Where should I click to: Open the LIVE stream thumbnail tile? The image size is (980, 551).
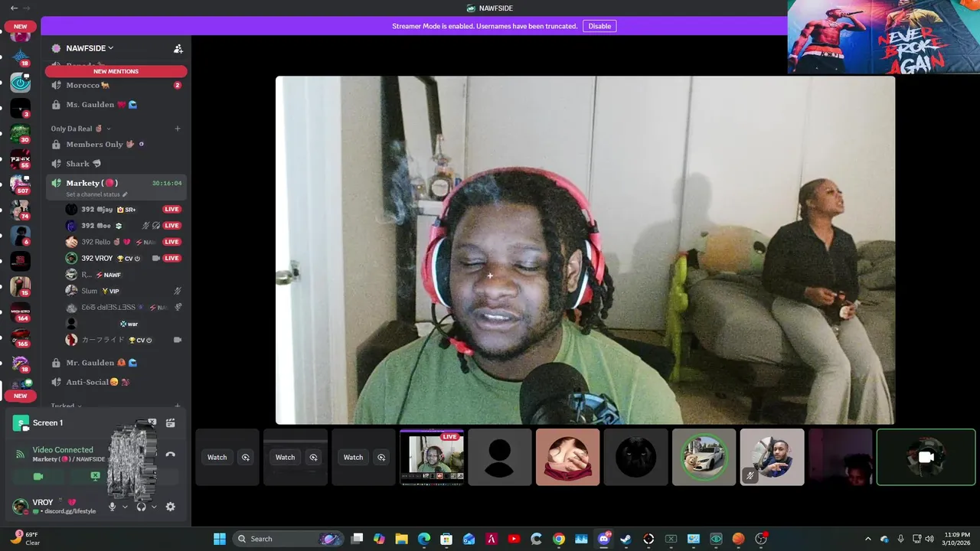coord(432,457)
